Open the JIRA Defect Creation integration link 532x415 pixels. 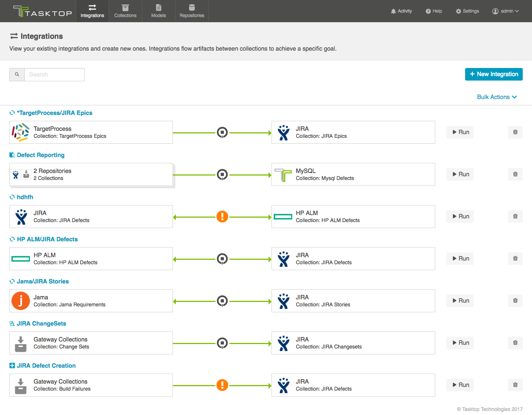coord(46,366)
